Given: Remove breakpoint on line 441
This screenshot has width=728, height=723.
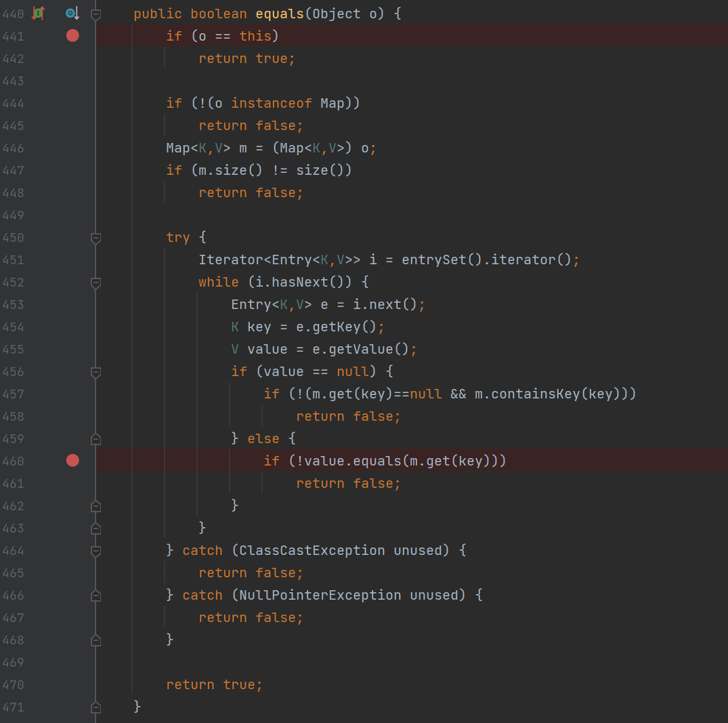Looking at the screenshot, I should (72, 36).
